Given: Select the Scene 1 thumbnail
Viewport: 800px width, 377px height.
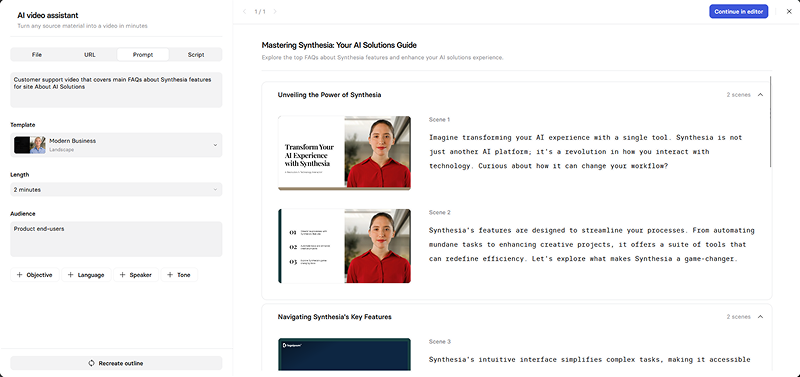Looking at the screenshot, I should click(344, 153).
